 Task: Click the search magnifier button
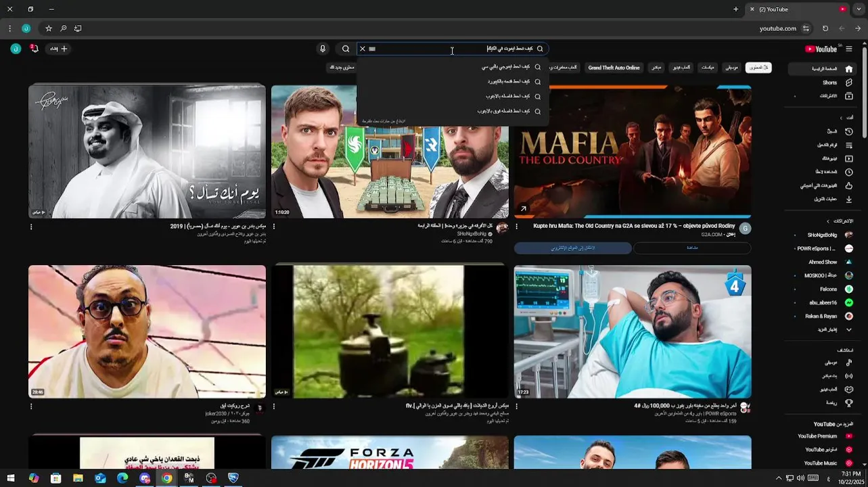click(346, 49)
